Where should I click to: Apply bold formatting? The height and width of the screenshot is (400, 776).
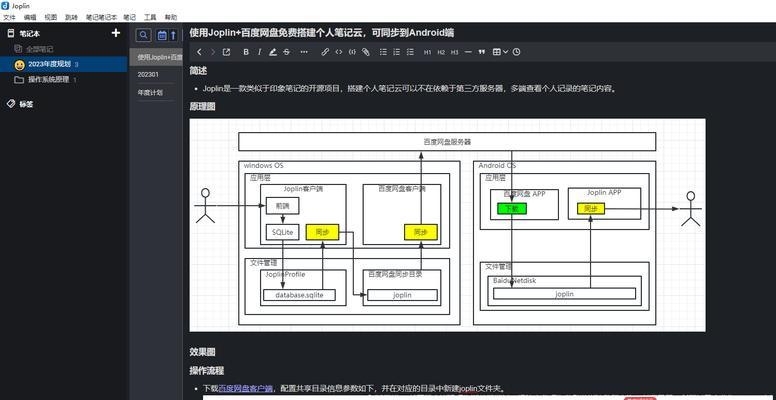(246, 52)
